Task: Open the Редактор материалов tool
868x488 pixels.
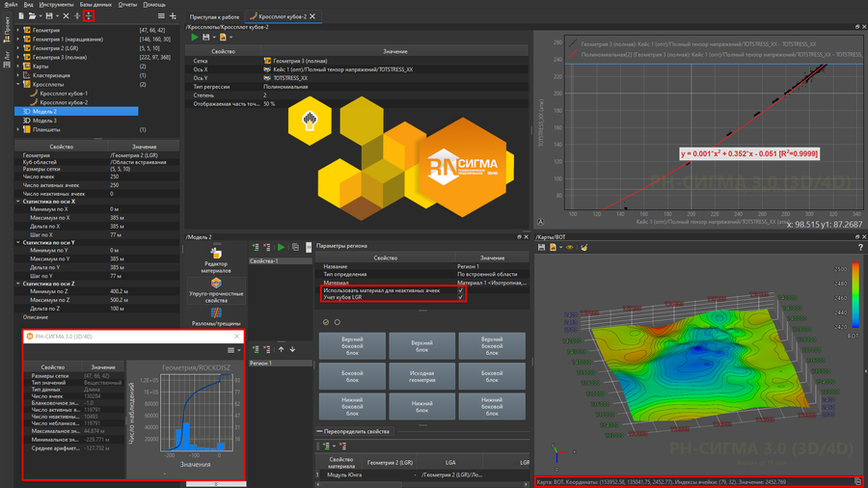Action: [216, 257]
